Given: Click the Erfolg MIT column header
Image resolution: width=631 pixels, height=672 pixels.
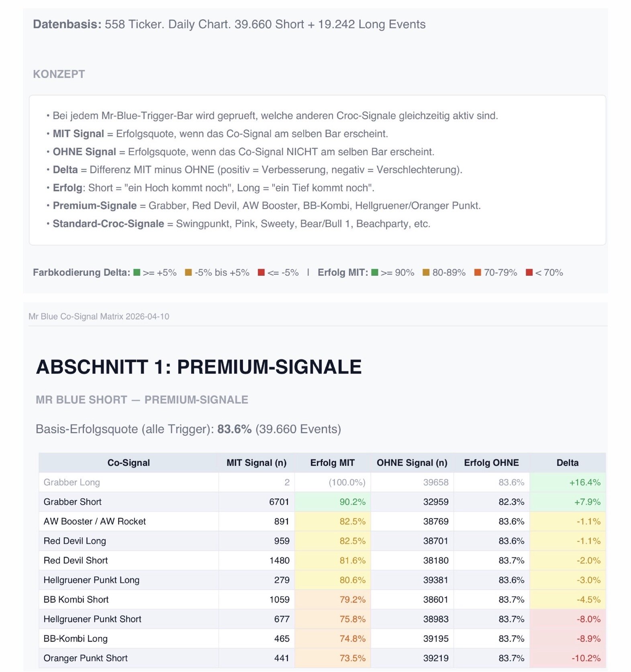Looking at the screenshot, I should 332,463.
